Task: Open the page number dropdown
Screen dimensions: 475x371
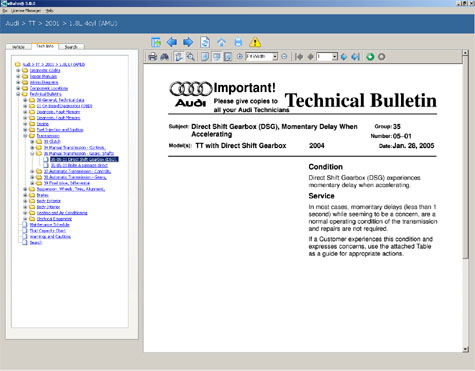Action: pyautogui.click(x=335, y=57)
